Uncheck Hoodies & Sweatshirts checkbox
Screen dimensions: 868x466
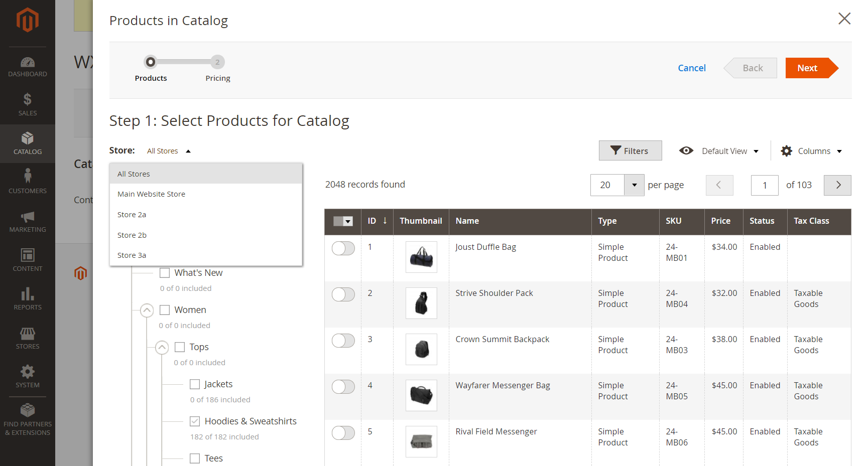195,421
